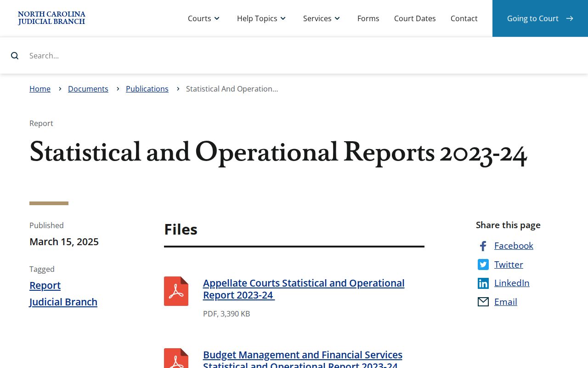
Task: Click the Going to Court button
Action: (540, 18)
